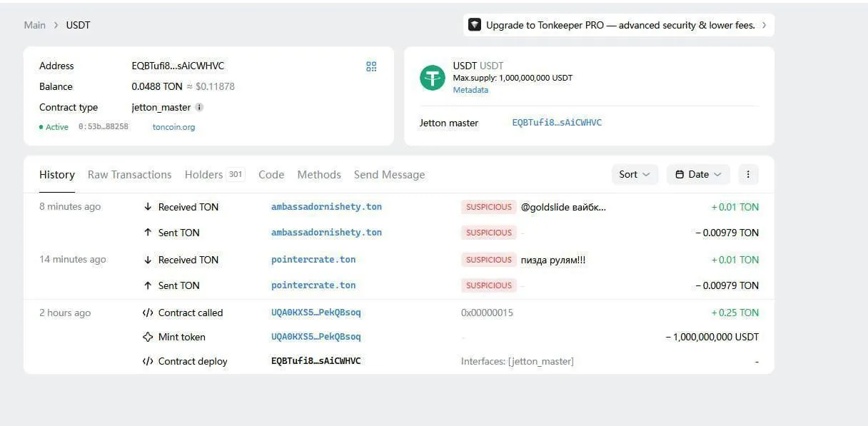
Task: Click the Contract deploy code icon
Action: coord(148,361)
